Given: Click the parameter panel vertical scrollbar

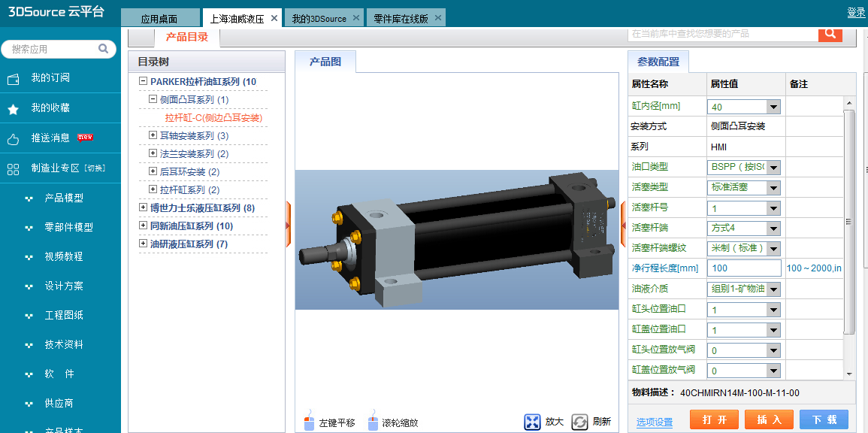Looking at the screenshot, I should [x=850, y=222].
